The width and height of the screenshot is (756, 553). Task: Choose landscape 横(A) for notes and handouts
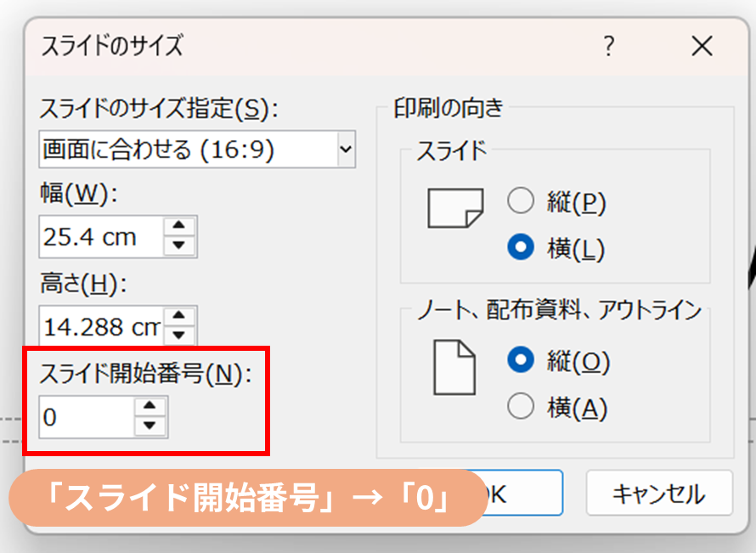pyautogui.click(x=520, y=407)
